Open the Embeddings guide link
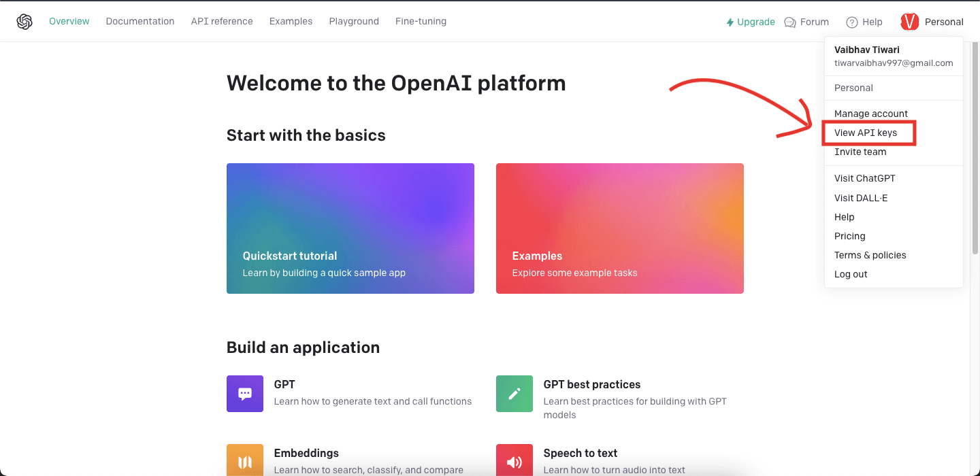Screen dimensions: 980x476 click(306, 453)
